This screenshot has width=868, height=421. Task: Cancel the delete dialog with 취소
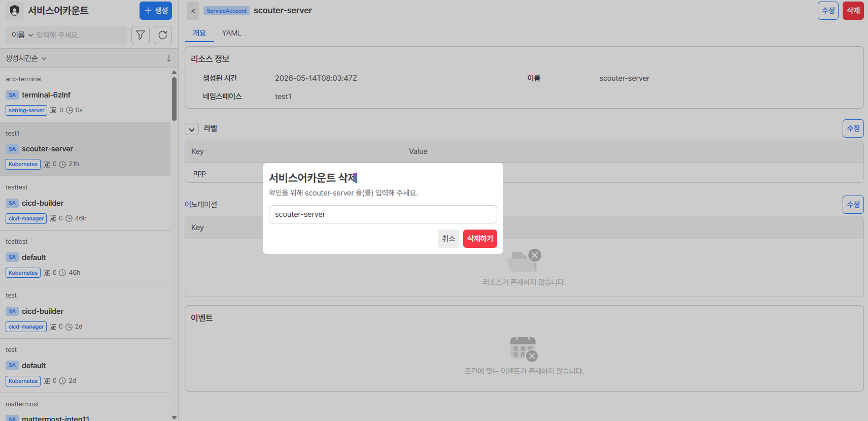pos(448,239)
